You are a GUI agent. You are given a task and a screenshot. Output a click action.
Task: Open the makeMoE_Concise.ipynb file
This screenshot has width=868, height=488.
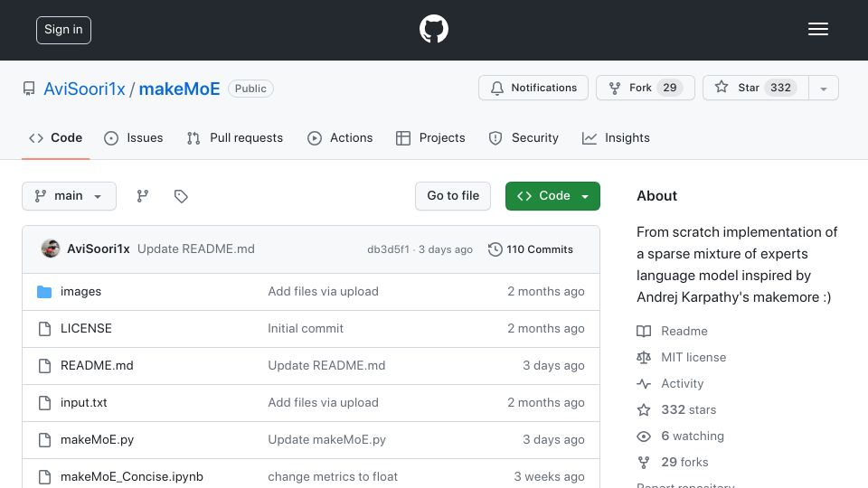(x=132, y=477)
